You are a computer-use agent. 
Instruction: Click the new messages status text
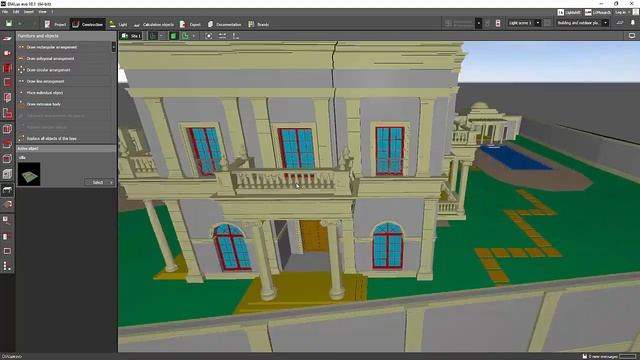[x=603, y=356]
